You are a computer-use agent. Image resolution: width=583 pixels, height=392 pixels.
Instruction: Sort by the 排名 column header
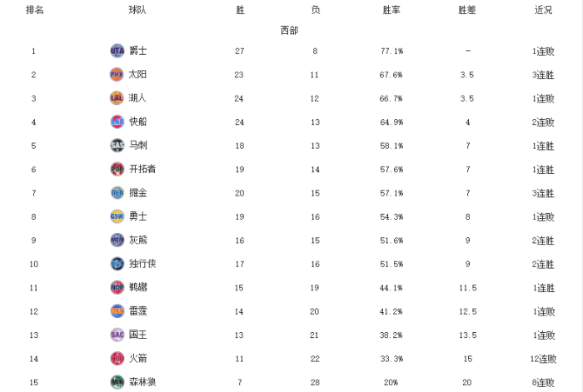[x=34, y=11]
